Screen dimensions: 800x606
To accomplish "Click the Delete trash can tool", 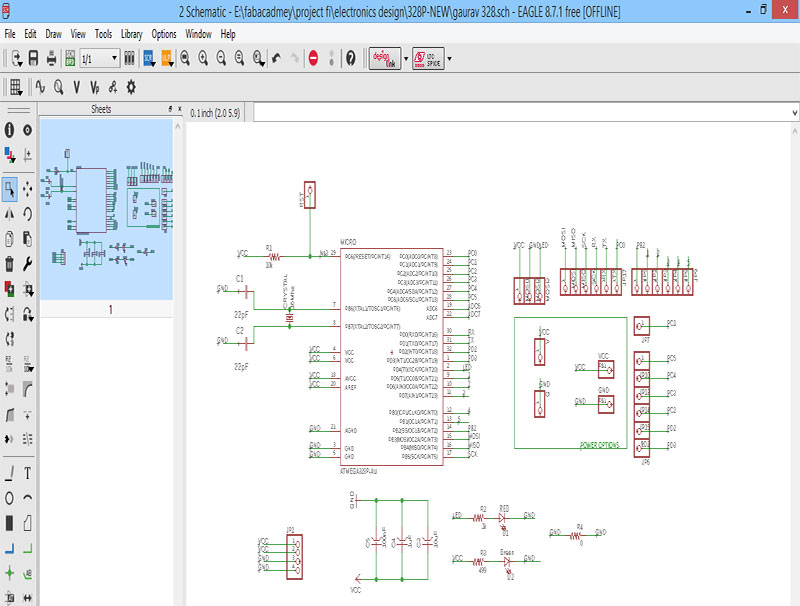I will point(9,264).
